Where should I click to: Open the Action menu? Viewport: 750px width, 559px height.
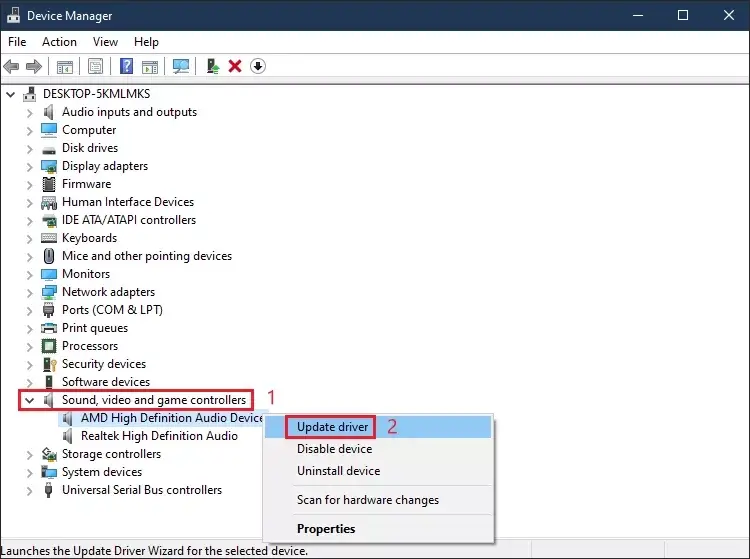tap(59, 42)
